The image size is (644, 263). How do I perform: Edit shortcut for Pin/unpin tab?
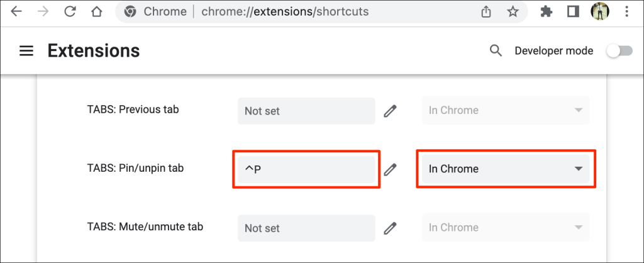(x=391, y=169)
